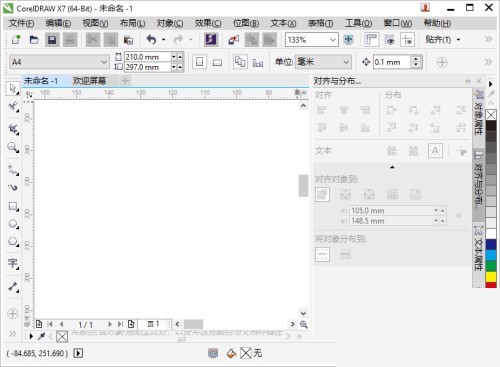Open the zoom level 133% dropdown
The height and width of the screenshot is (367, 500).
[x=332, y=40]
